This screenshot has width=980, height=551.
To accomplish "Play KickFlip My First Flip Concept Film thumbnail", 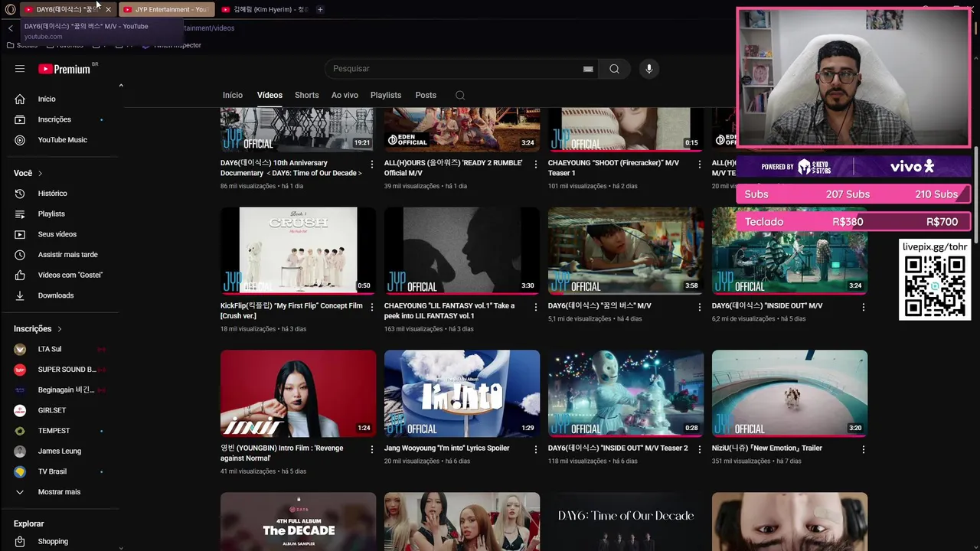I will click(298, 250).
